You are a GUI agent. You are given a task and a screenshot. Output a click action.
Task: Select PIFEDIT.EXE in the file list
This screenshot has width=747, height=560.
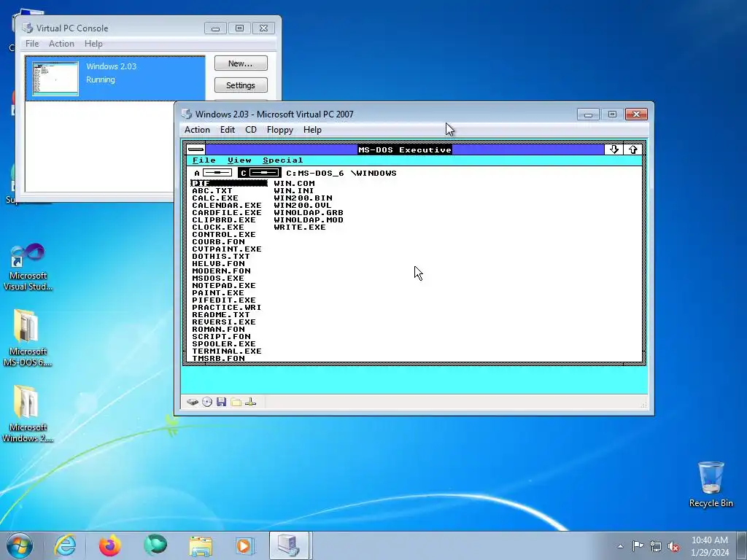(x=224, y=300)
